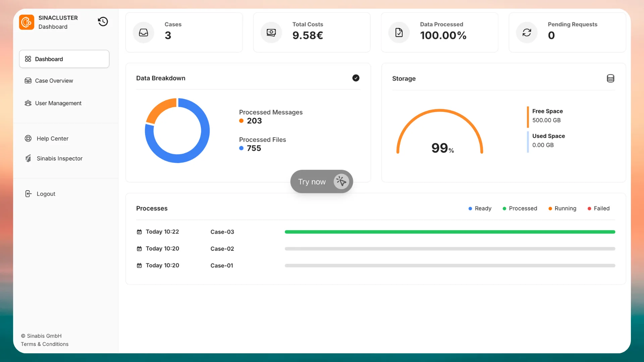644x362 pixels.
Task: Go to User Management
Action: point(53,103)
